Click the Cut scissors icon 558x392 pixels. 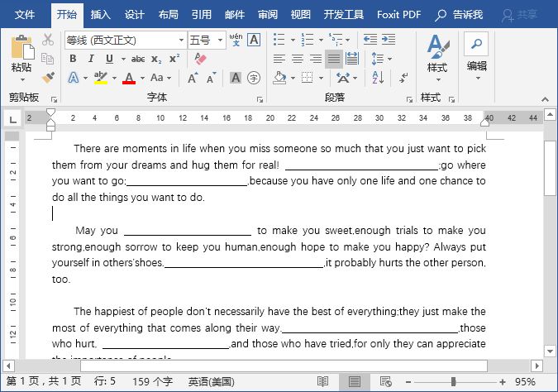tap(48, 40)
